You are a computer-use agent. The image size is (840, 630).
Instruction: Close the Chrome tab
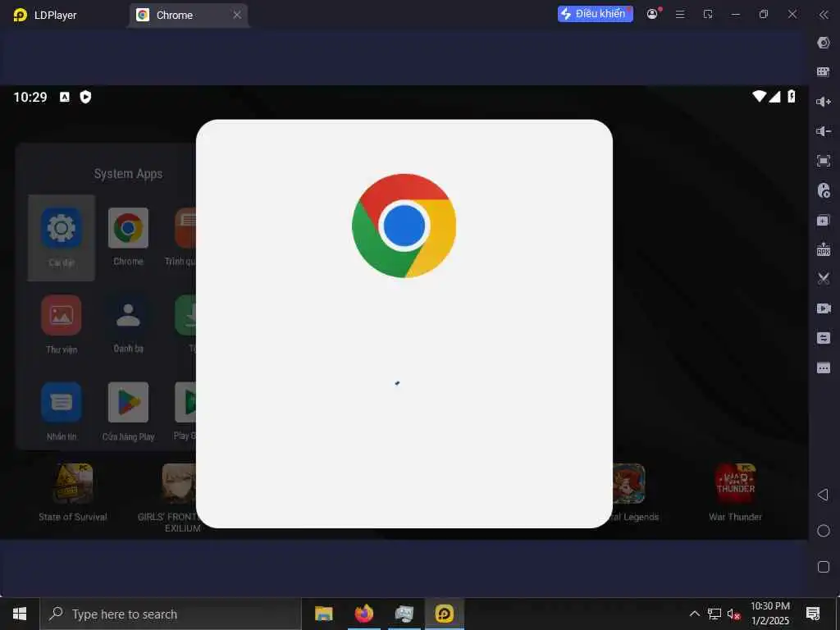(237, 15)
